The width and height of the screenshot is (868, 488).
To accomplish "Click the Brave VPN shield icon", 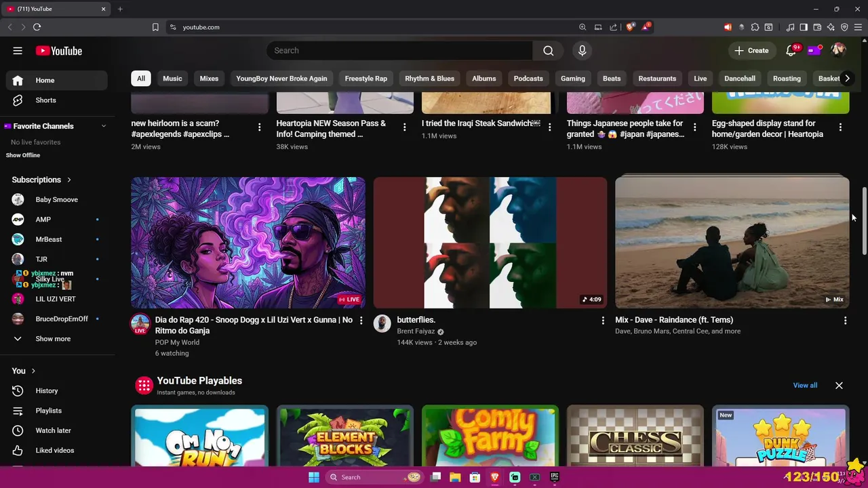I will [844, 27].
